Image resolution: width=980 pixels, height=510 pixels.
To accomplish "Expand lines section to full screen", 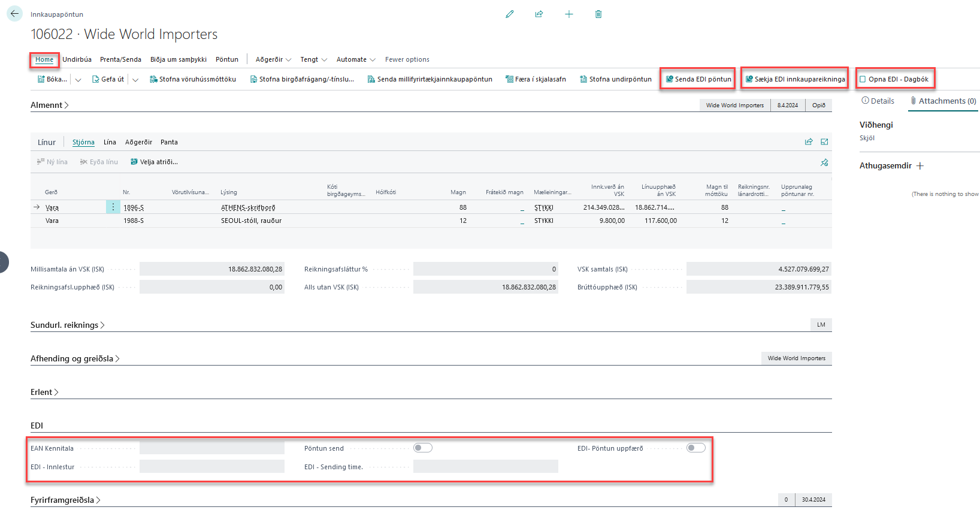I will (x=824, y=142).
